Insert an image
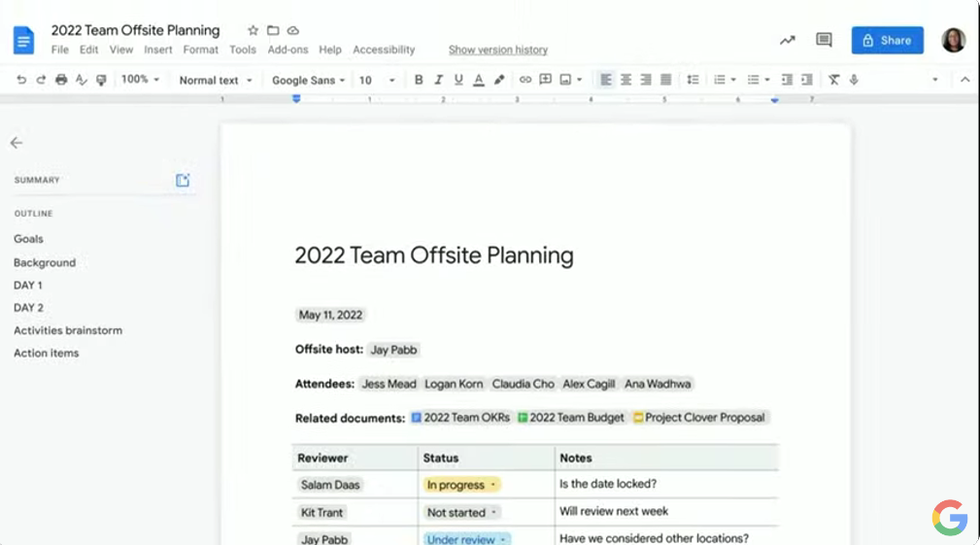 [565, 80]
